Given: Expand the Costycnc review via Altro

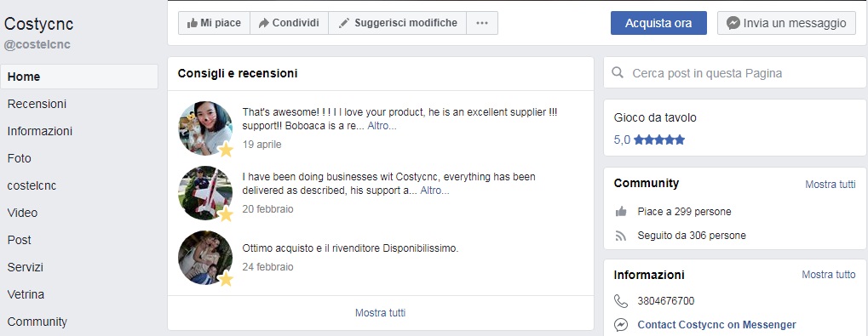Looking at the screenshot, I should 434,191.
